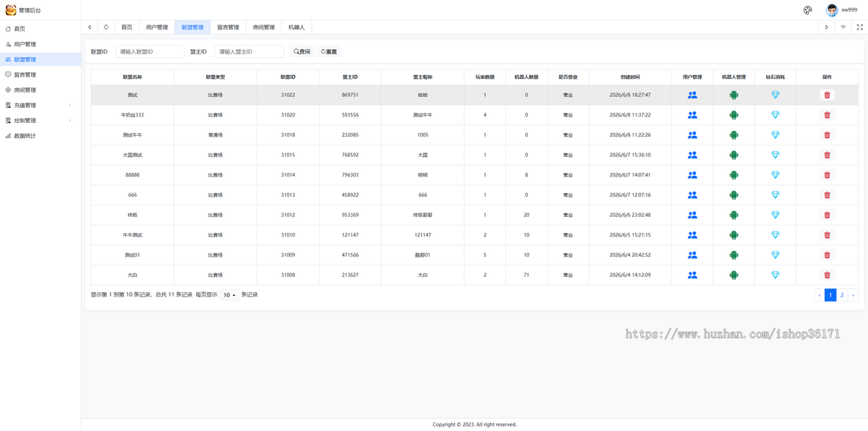Delete the alliance with ID 31010
This screenshot has width=868, height=431.
point(827,235)
